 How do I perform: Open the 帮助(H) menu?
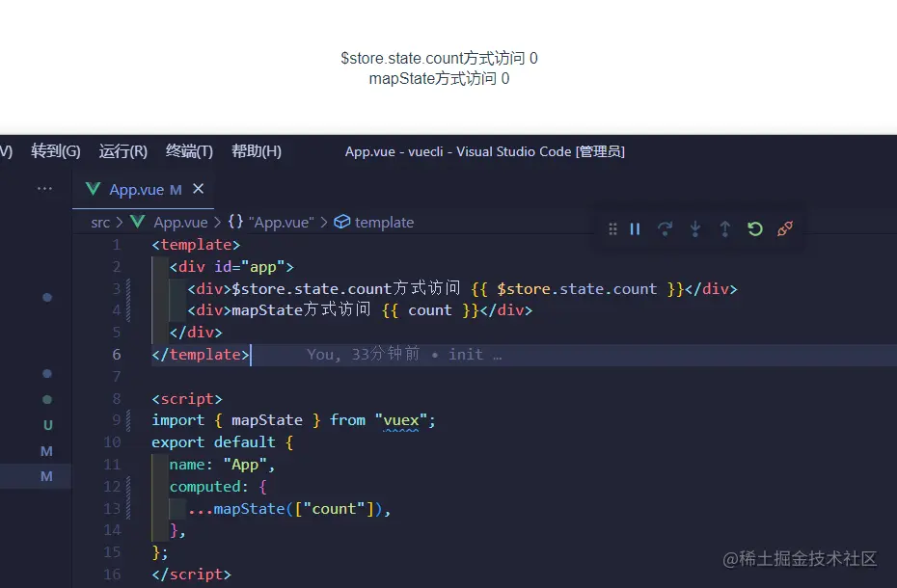point(257,151)
